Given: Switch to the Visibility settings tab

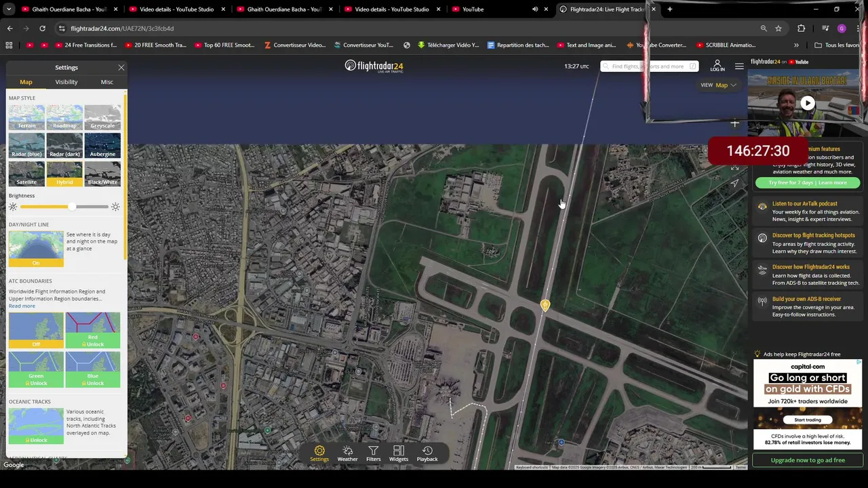Looking at the screenshot, I should click(x=66, y=81).
